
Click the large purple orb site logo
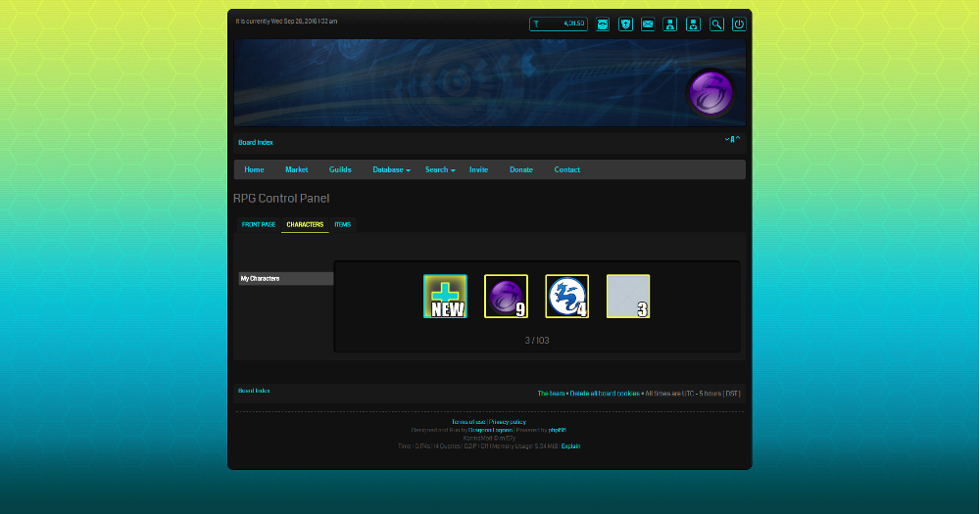tap(710, 93)
